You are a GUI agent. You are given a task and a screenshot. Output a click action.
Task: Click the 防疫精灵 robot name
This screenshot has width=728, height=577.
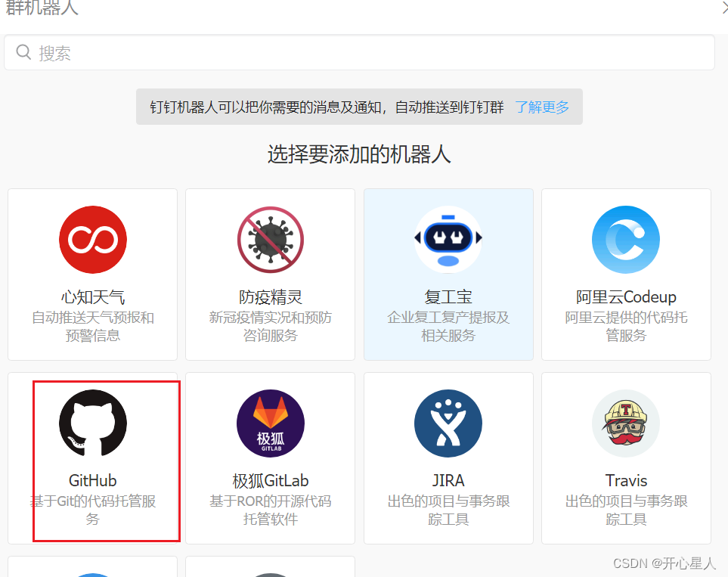(271, 297)
